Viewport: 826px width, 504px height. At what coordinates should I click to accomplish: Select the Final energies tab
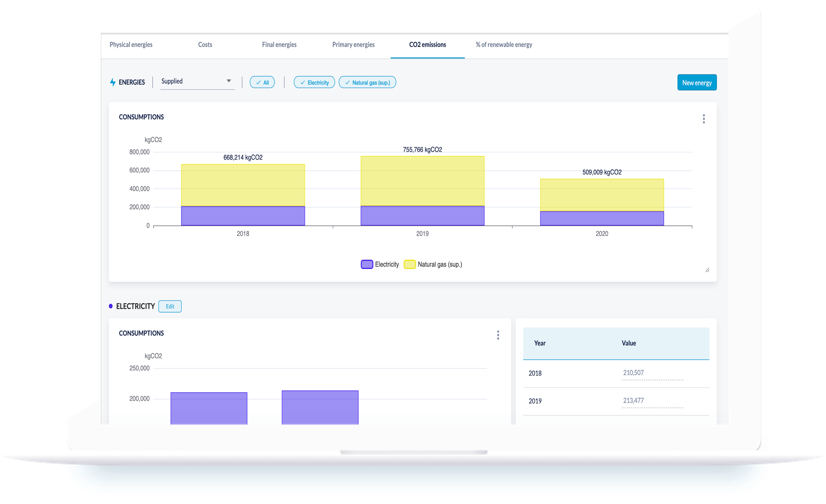coord(279,45)
